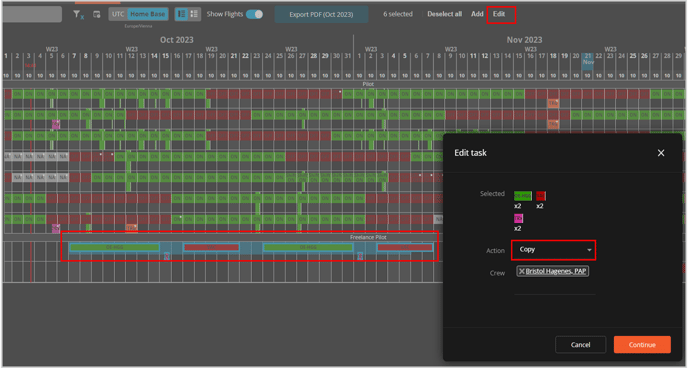Click Add in the selection toolbar
Viewport: 688px width, 368px height.
click(477, 14)
